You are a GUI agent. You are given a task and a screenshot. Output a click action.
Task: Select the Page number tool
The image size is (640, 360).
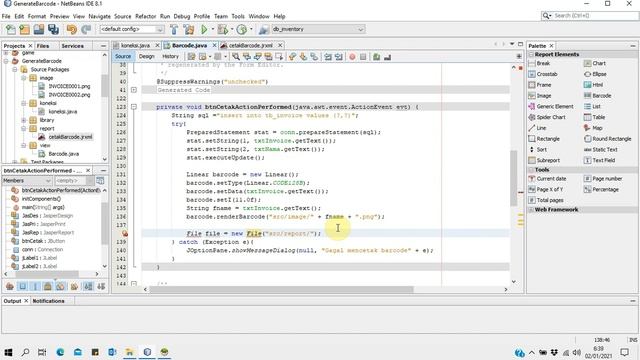(603, 179)
